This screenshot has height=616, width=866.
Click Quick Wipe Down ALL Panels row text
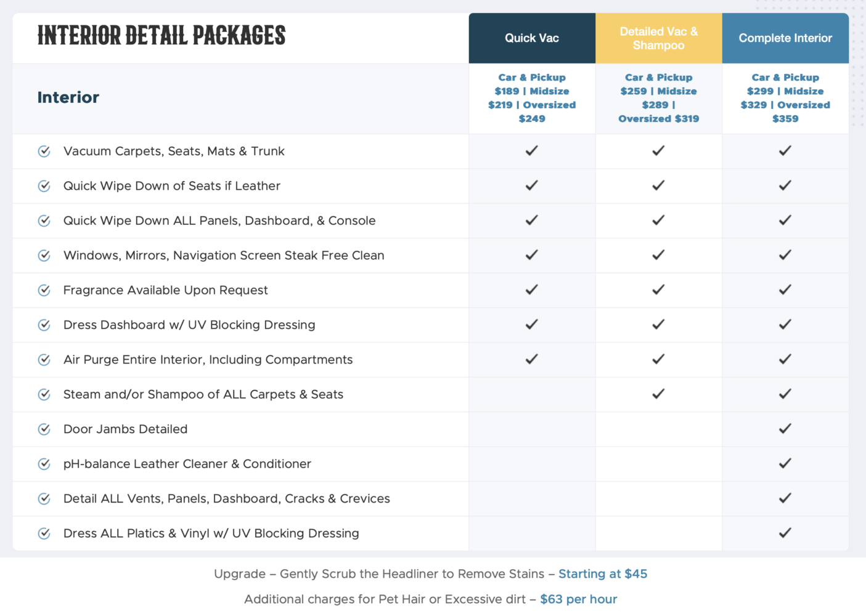219,221
